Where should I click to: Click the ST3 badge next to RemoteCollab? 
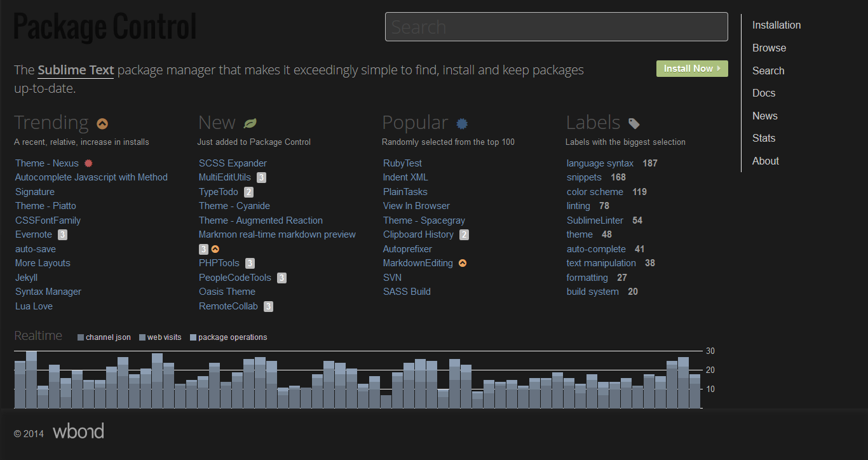pyautogui.click(x=268, y=306)
